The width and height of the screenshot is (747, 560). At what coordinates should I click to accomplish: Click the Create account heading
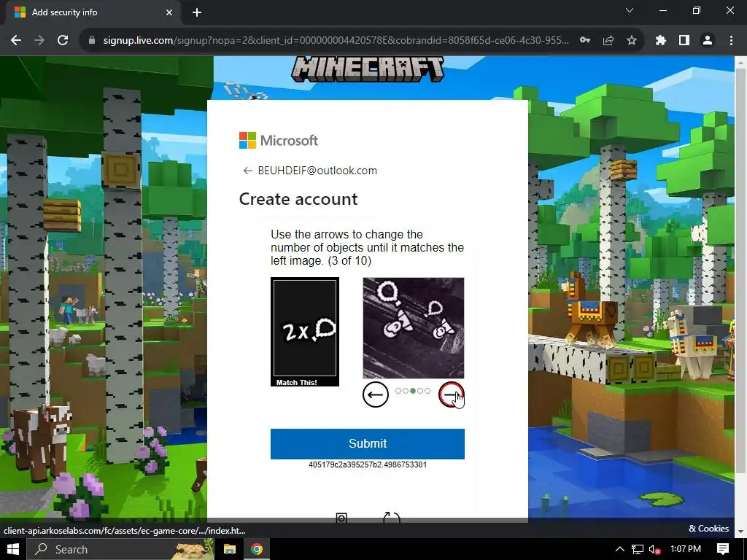[x=298, y=199]
